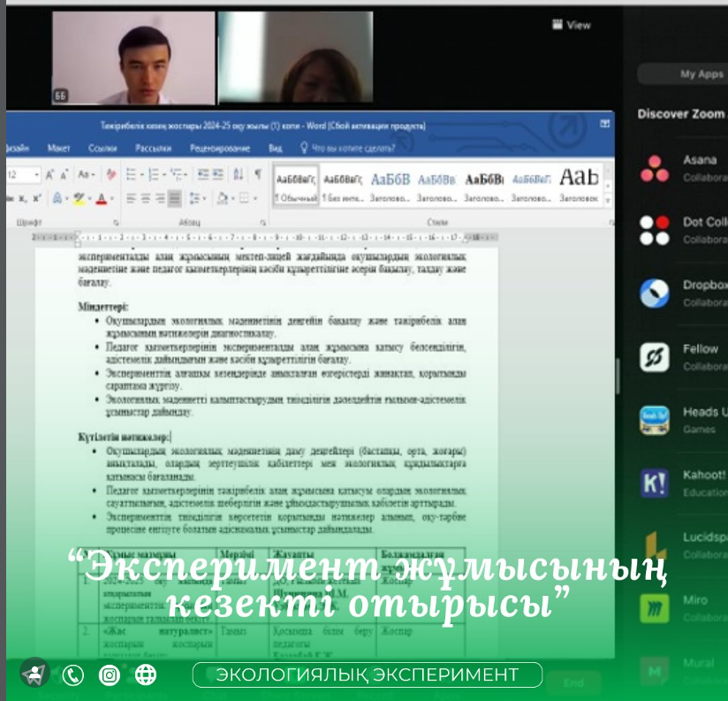Click the text highlight color icon
Screen dimensions: 728x701
point(78,200)
